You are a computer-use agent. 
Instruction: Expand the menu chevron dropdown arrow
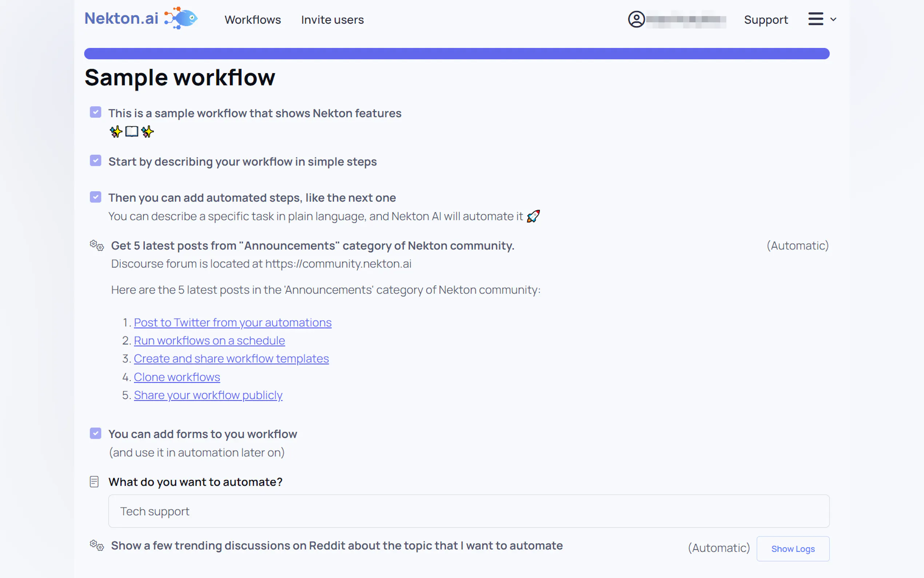tap(833, 19)
